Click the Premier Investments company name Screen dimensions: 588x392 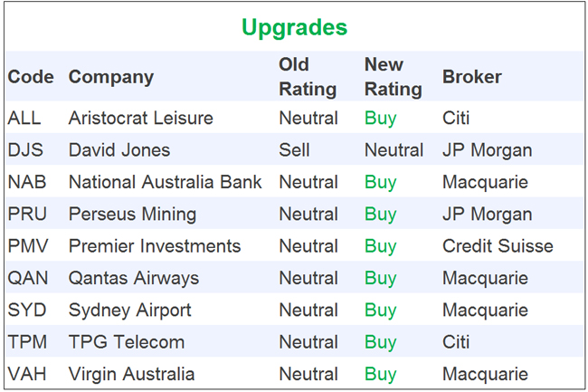pos(155,246)
